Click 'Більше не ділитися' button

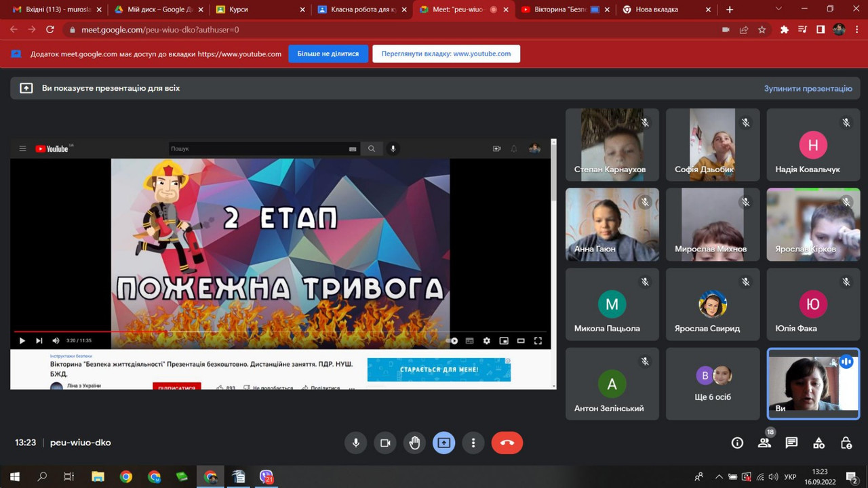[x=328, y=54]
